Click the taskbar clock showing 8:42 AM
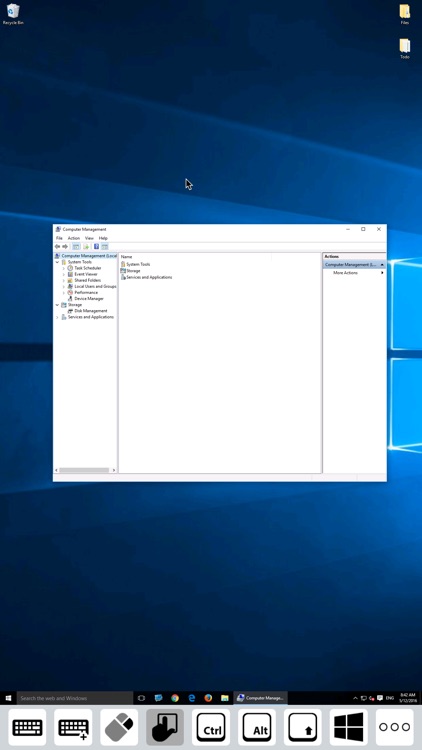 tap(406, 698)
